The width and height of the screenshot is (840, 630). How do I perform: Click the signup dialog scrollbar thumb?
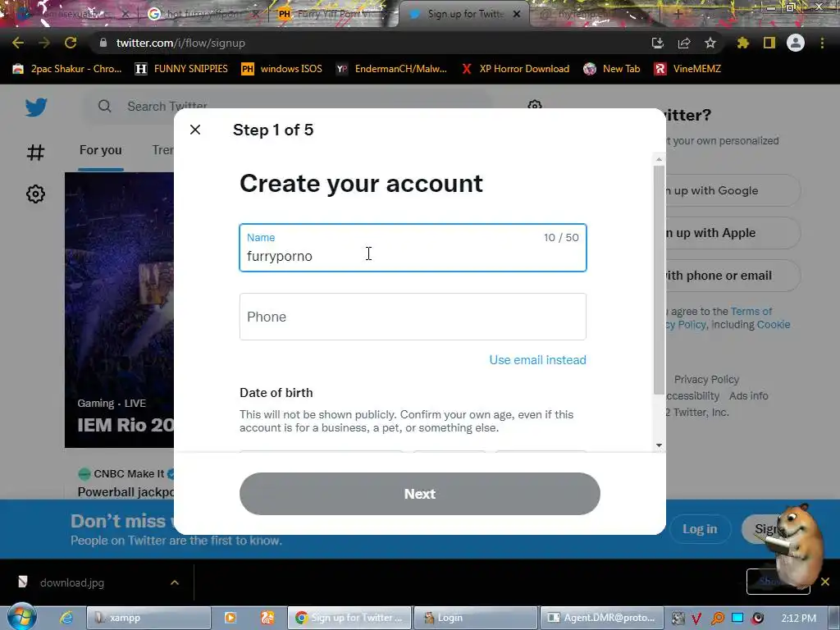(659, 280)
